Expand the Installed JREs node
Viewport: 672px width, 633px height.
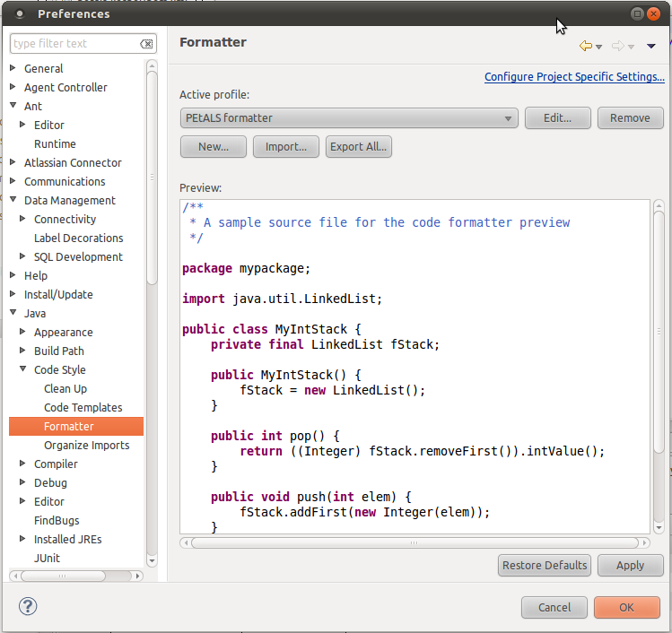(x=23, y=540)
